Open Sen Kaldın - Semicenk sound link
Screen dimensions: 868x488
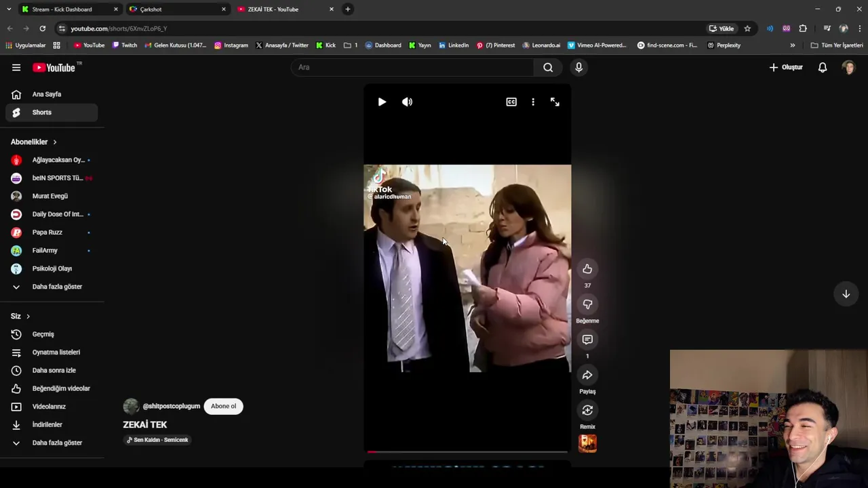[x=157, y=440]
